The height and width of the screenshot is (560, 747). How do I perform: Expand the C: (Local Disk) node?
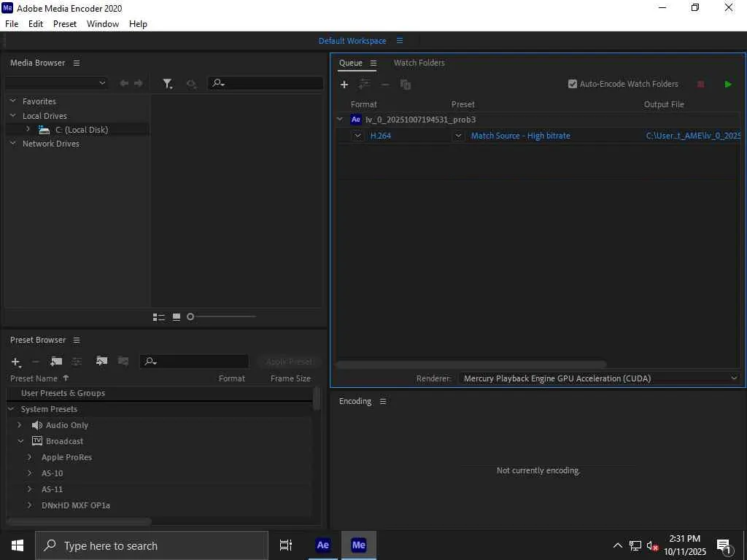pos(28,129)
